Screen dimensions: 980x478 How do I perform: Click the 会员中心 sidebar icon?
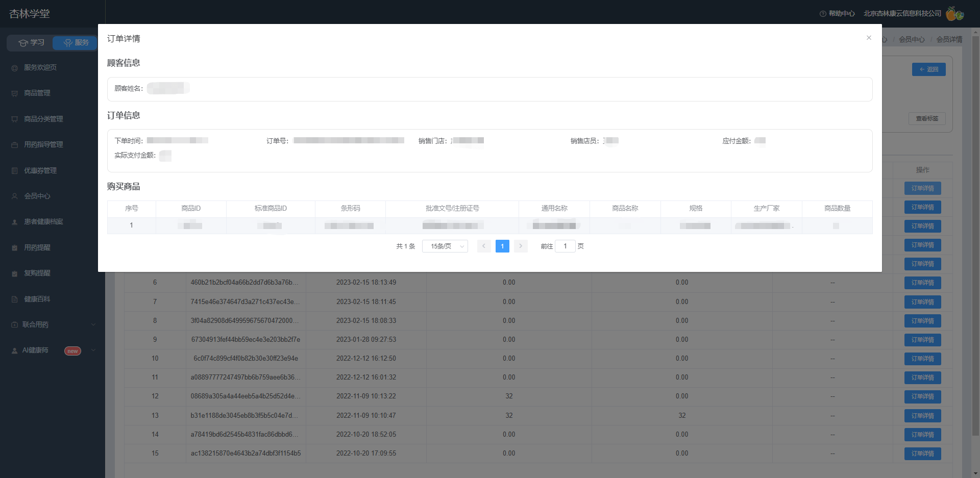pyautogui.click(x=15, y=196)
